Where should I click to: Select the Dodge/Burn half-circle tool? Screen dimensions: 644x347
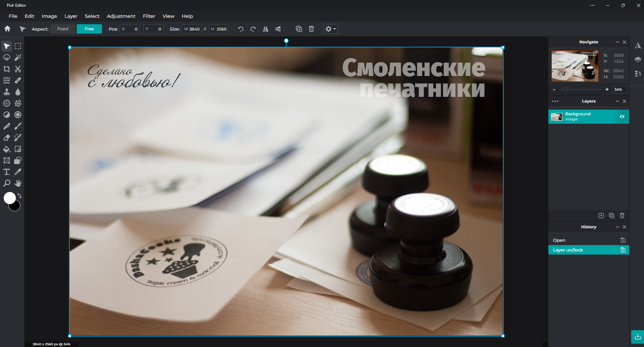click(x=7, y=115)
